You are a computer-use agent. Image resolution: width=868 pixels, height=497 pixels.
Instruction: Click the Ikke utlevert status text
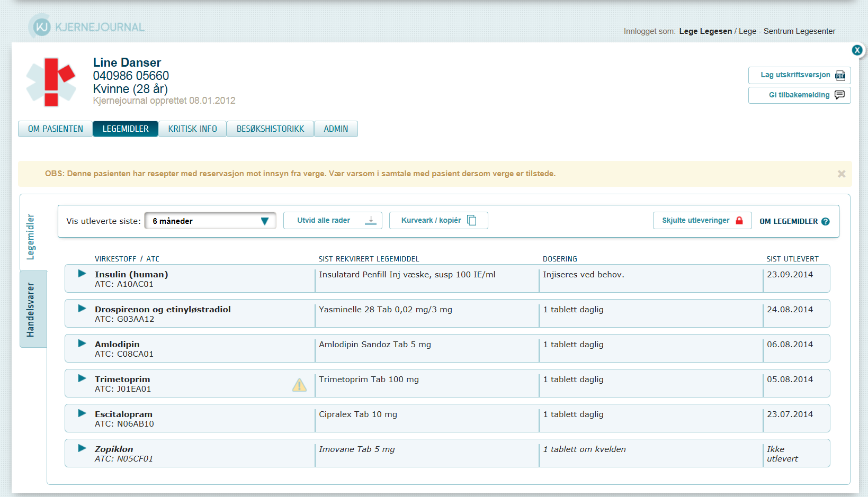[x=782, y=454]
